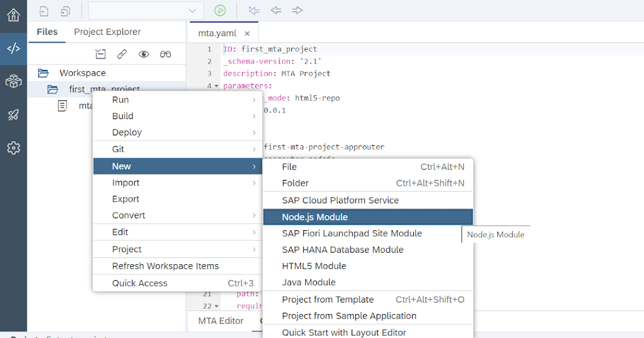
Task: Toggle hidden files with the eye icon
Action: [144, 54]
